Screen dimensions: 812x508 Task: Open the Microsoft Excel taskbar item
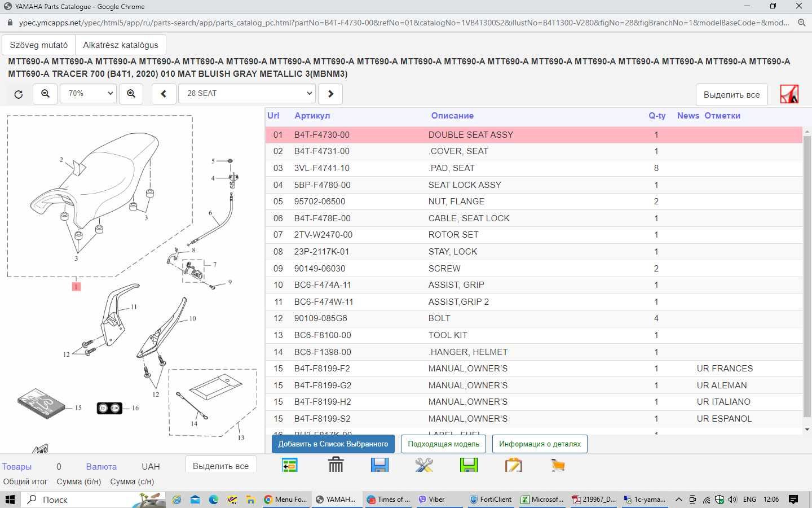pyautogui.click(x=542, y=500)
